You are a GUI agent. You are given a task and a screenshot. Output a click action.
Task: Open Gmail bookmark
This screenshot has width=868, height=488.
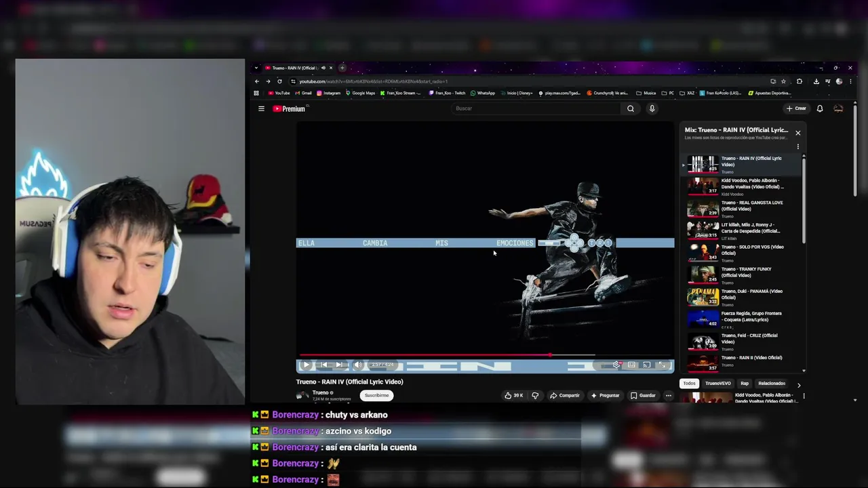[x=303, y=93]
